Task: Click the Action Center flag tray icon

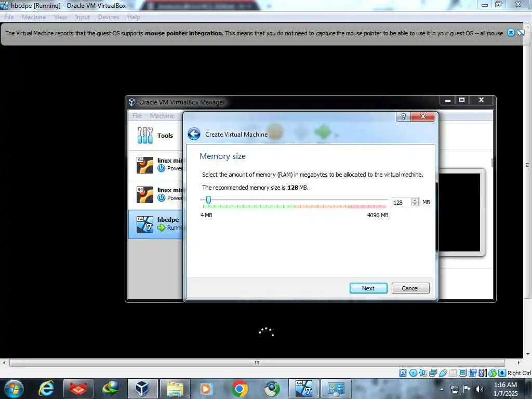Action: 467,389
